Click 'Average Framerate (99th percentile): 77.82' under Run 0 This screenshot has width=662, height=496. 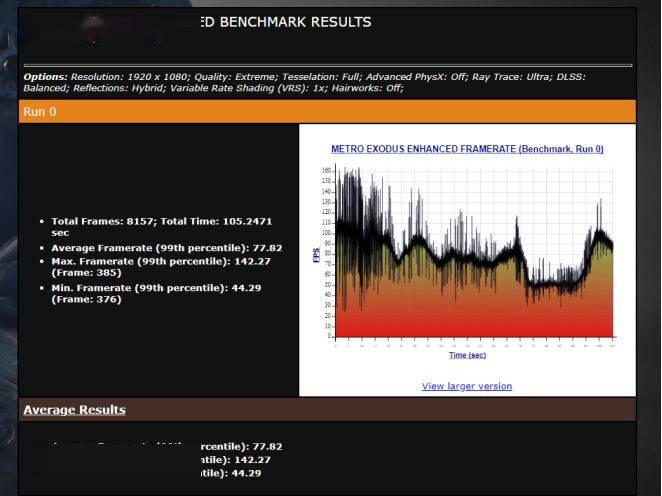(167, 248)
